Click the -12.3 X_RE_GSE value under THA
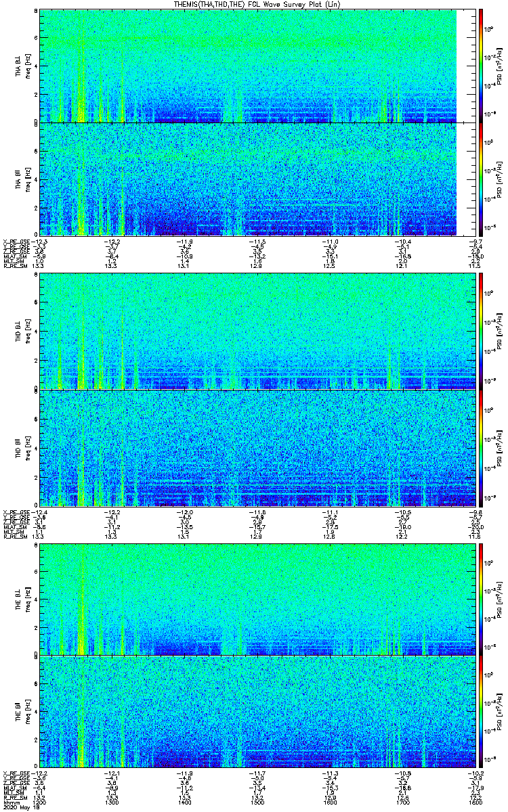The image size is (508, 812). (40, 242)
